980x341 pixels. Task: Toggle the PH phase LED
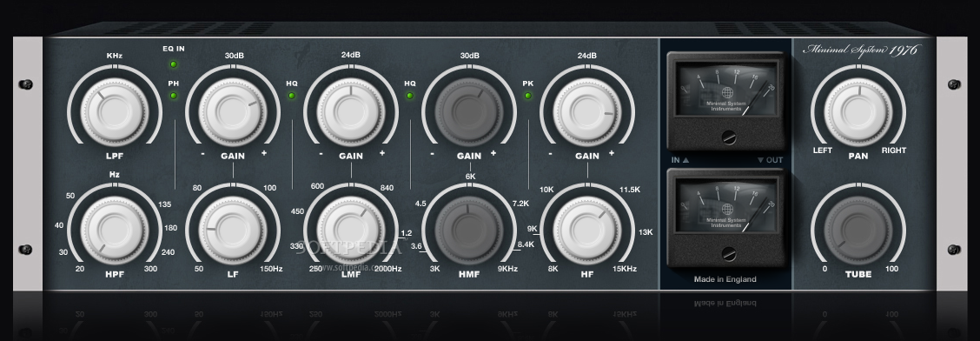point(174,96)
